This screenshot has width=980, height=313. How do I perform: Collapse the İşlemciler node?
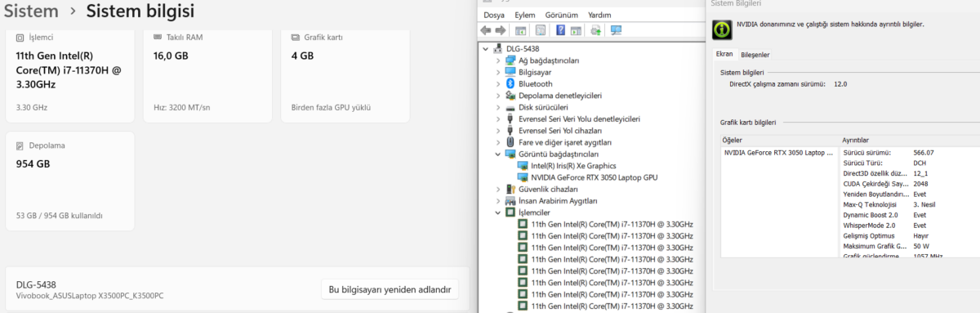[x=499, y=212]
